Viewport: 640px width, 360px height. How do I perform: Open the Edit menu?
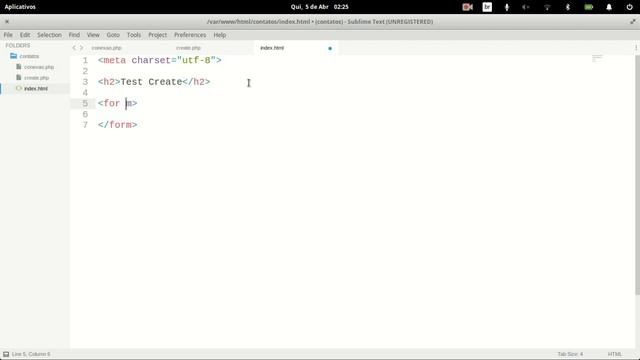[x=25, y=35]
